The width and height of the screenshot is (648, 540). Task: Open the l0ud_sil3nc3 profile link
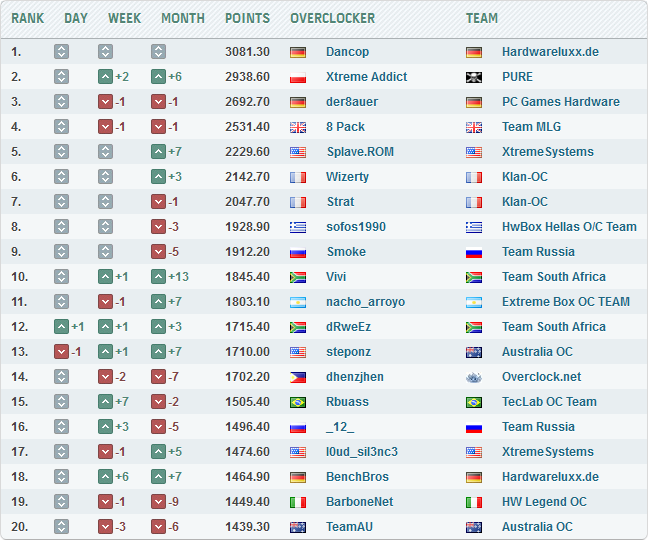[x=362, y=452]
